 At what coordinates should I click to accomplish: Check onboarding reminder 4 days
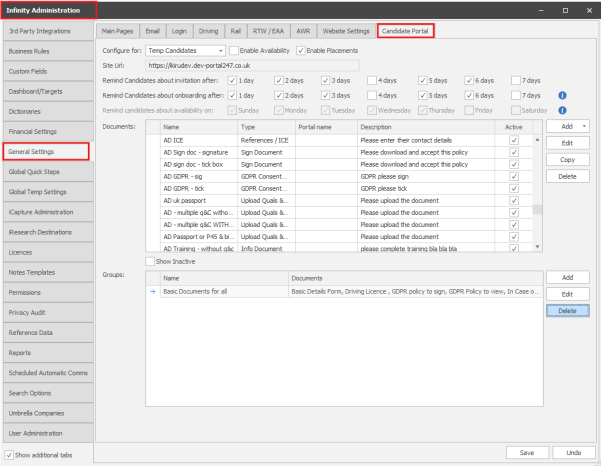coord(371,95)
